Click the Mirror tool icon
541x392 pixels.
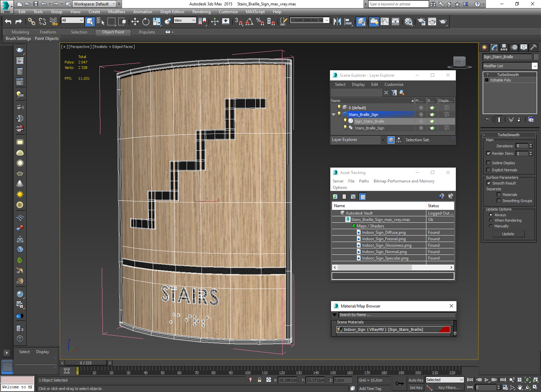(x=337, y=22)
